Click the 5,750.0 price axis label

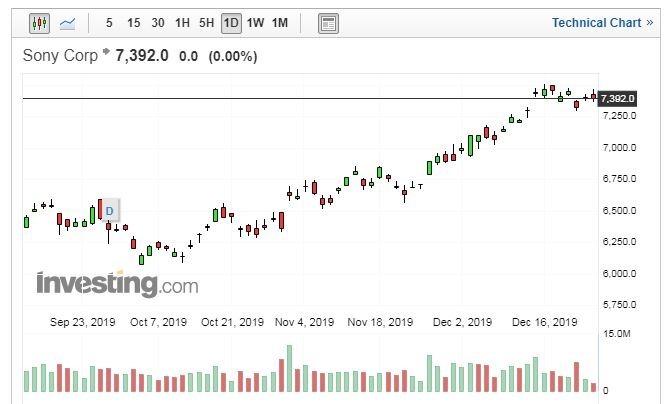click(619, 305)
